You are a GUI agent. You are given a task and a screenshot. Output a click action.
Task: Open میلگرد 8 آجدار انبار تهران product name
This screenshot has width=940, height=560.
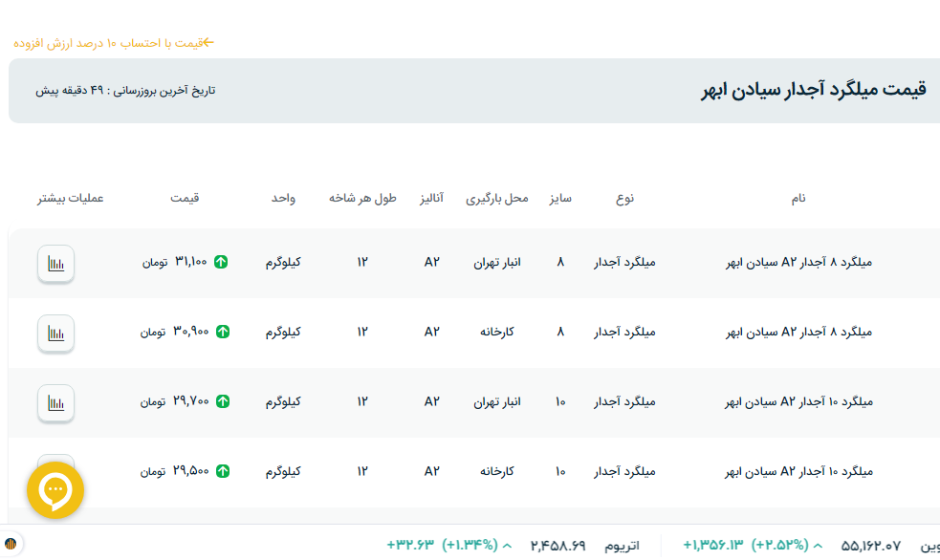[x=800, y=262]
